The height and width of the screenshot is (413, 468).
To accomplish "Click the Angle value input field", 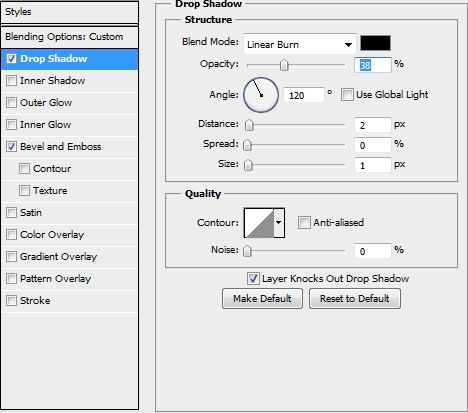I will 303,95.
